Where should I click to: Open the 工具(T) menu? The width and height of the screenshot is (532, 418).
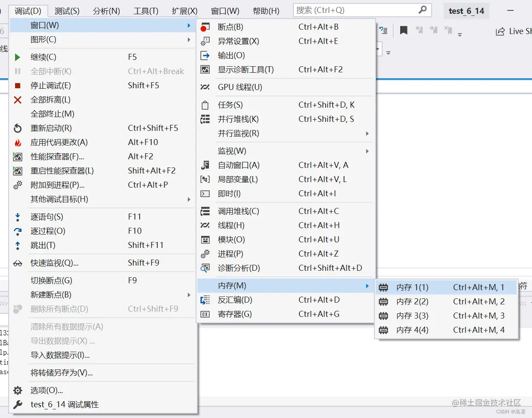pos(146,11)
